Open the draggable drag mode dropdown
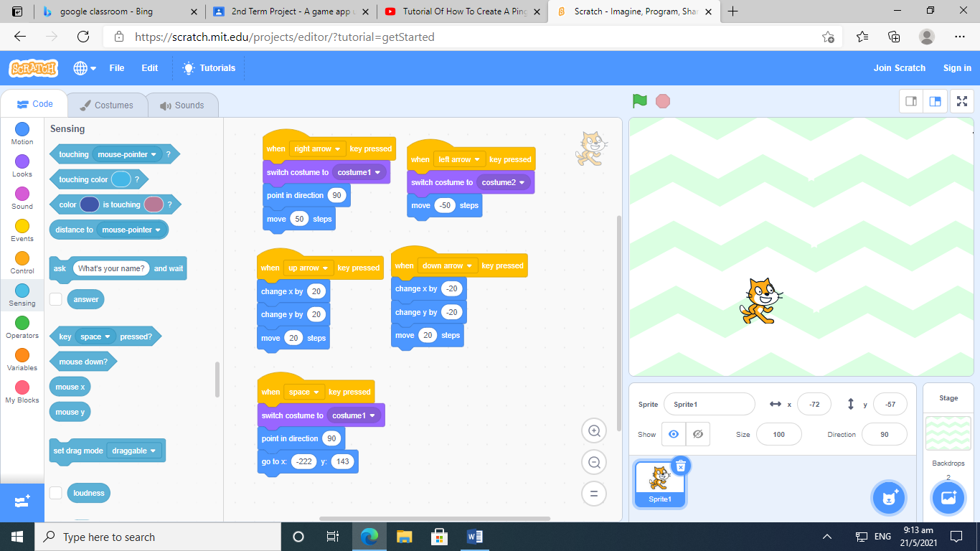980x551 pixels. tap(134, 451)
